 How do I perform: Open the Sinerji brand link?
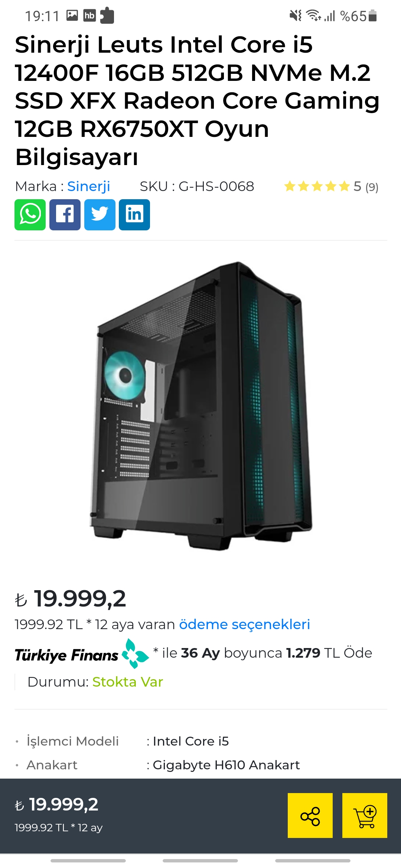89,186
